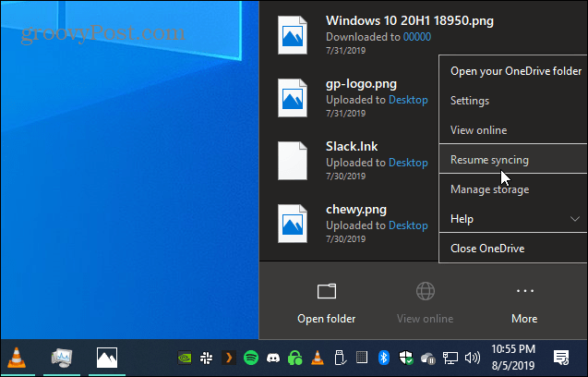Click the chewy.png file name

coord(356,209)
